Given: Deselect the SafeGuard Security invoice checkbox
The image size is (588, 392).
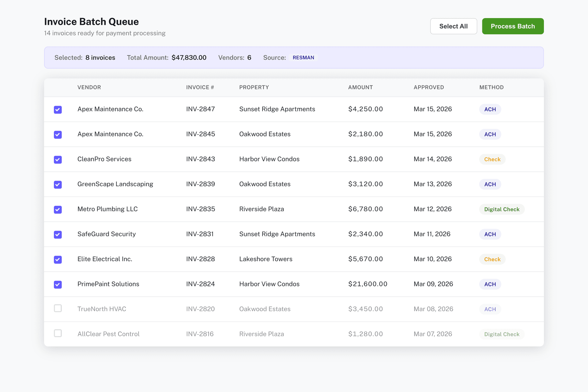Looking at the screenshot, I should pos(58,235).
